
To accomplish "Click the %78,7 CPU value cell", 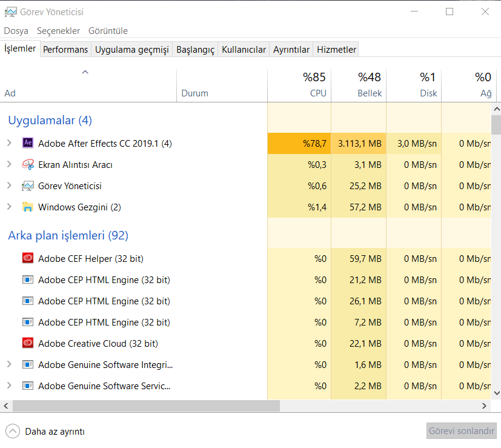I will coord(299,143).
